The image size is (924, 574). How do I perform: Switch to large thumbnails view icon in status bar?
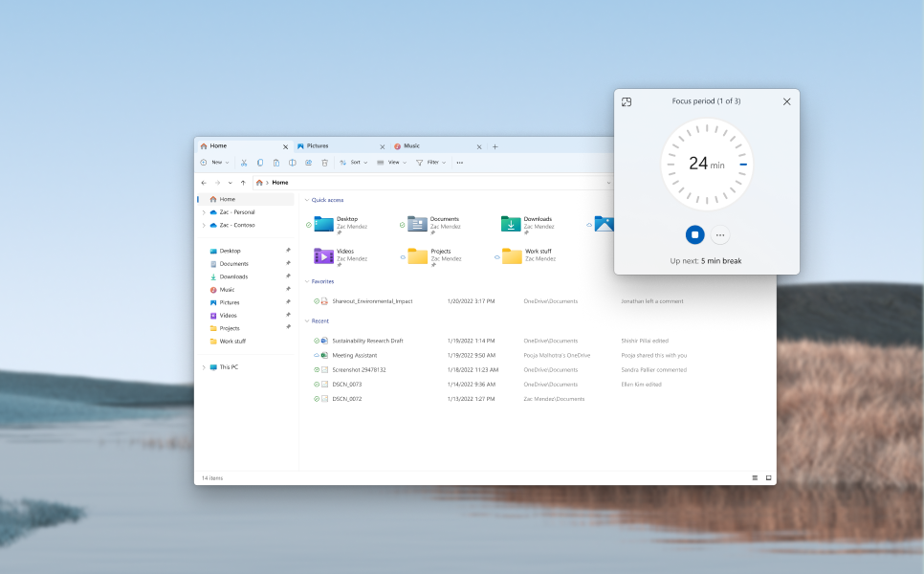(x=768, y=478)
